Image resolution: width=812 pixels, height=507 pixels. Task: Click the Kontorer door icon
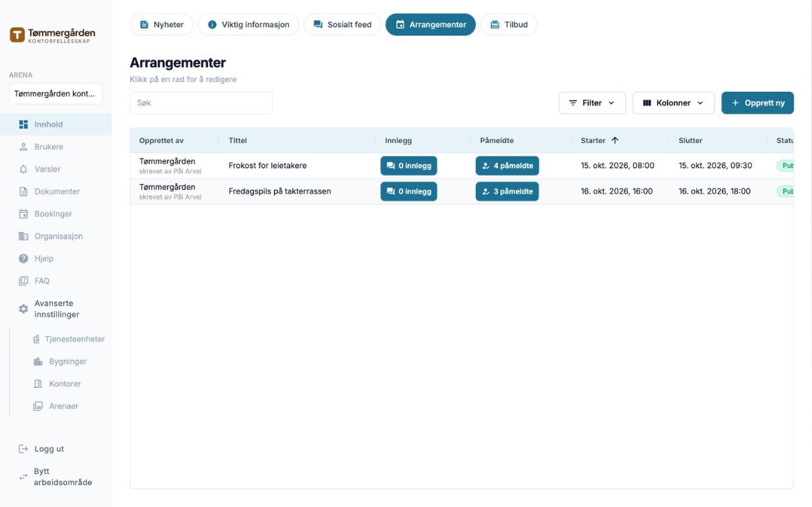coord(38,384)
